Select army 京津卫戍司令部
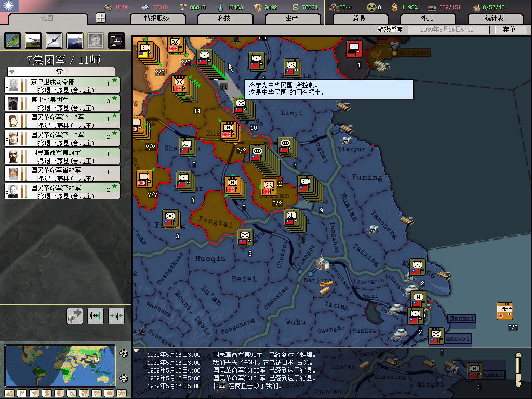The height and width of the screenshot is (399, 532). [62, 86]
